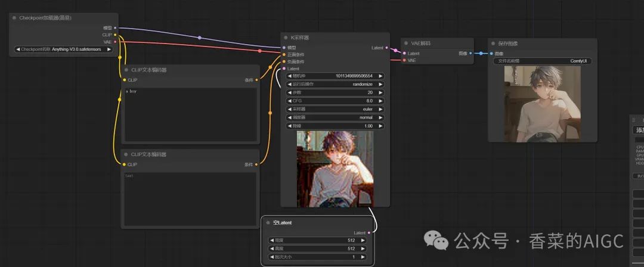
Task: Switch to previous checkpoint with the left arrow
Action: pyautogui.click(x=18, y=49)
